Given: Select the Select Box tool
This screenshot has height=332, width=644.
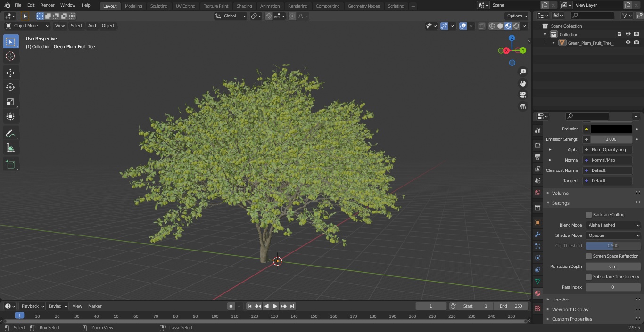Looking at the screenshot, I should point(10,42).
